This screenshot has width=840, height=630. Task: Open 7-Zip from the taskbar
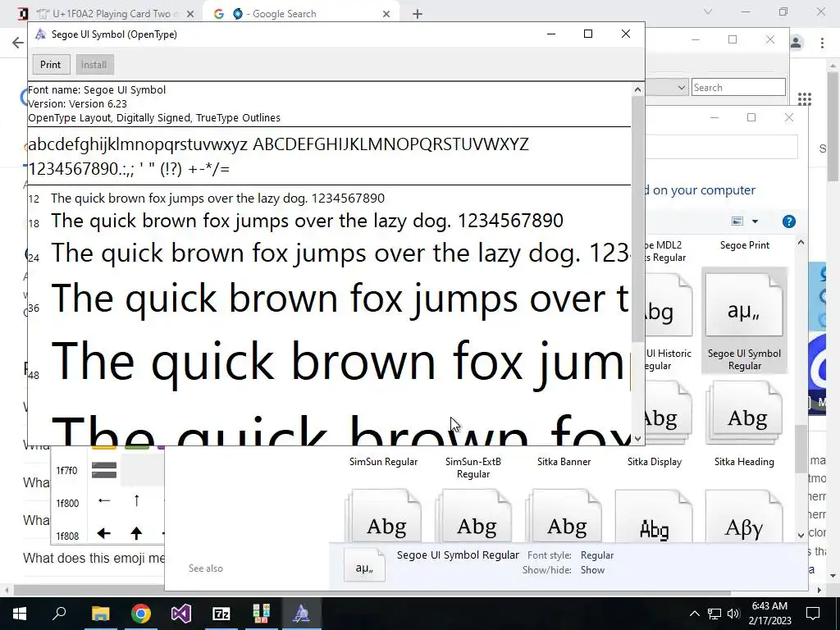221,614
